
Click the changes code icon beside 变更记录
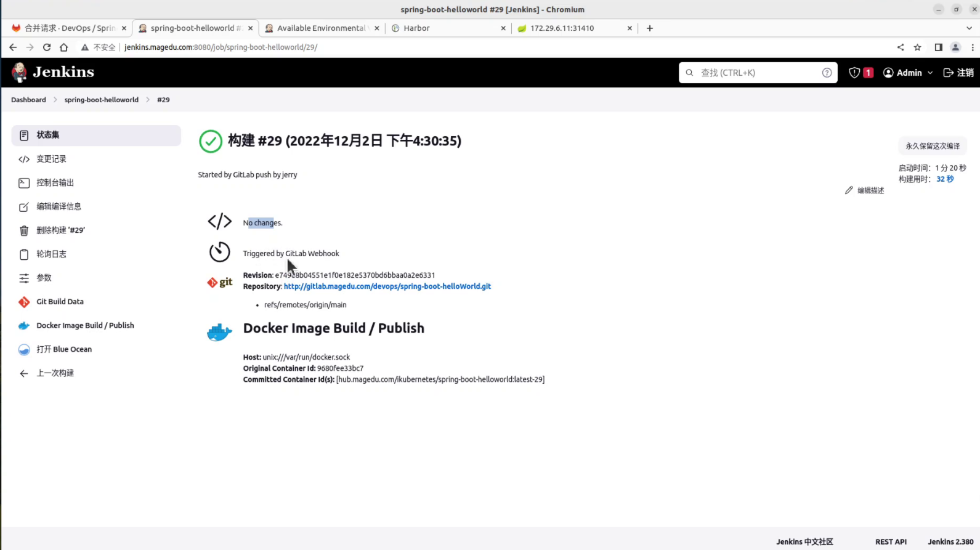[x=24, y=159]
